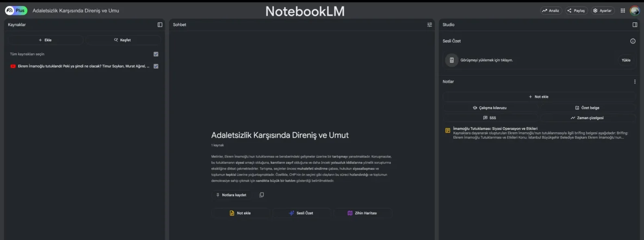This screenshot has width=644, height=240.
Task: Click the Adaletsizlik Karşısında Direniş ve Umut heading
Action: click(280, 135)
